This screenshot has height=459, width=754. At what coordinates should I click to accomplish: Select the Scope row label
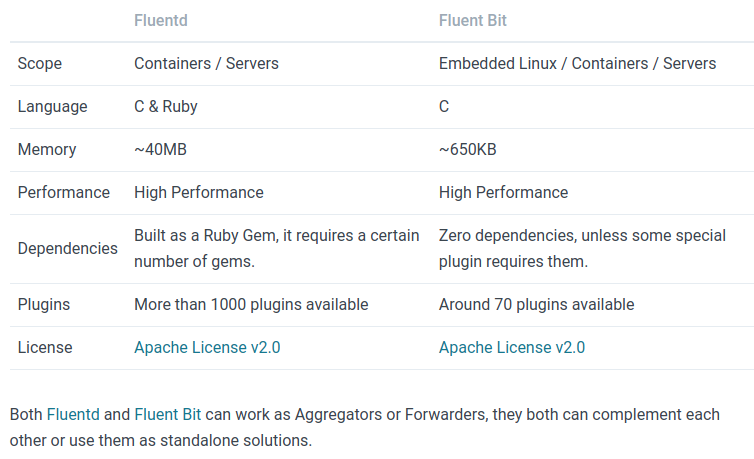tap(40, 63)
